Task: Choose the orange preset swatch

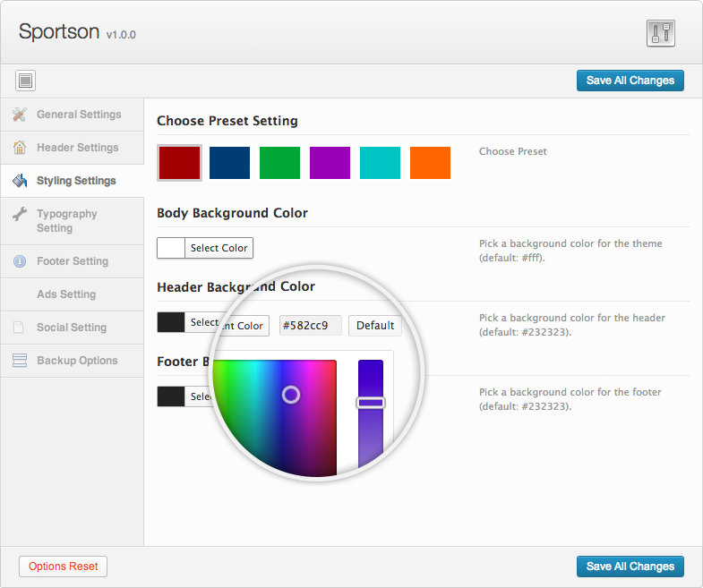Action: 430,163
